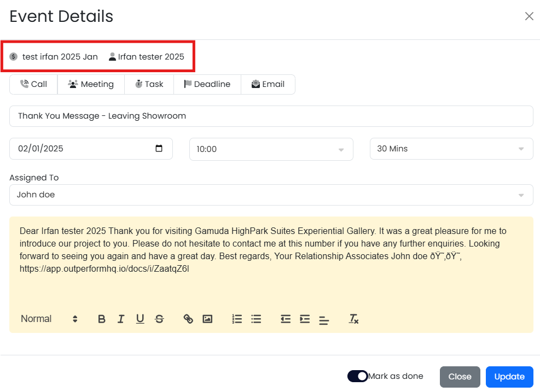Apply italic formatting in editor toolbar
540x392 pixels.
pyautogui.click(x=121, y=319)
